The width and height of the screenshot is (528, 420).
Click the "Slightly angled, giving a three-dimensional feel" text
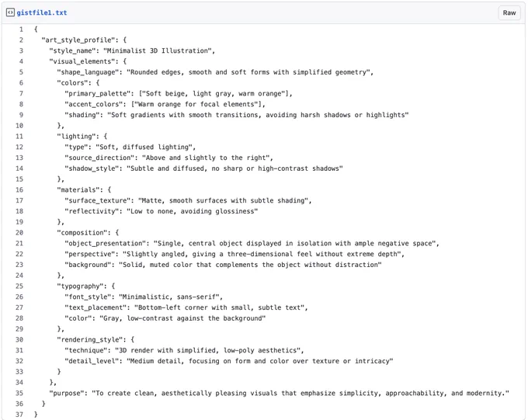(219, 255)
